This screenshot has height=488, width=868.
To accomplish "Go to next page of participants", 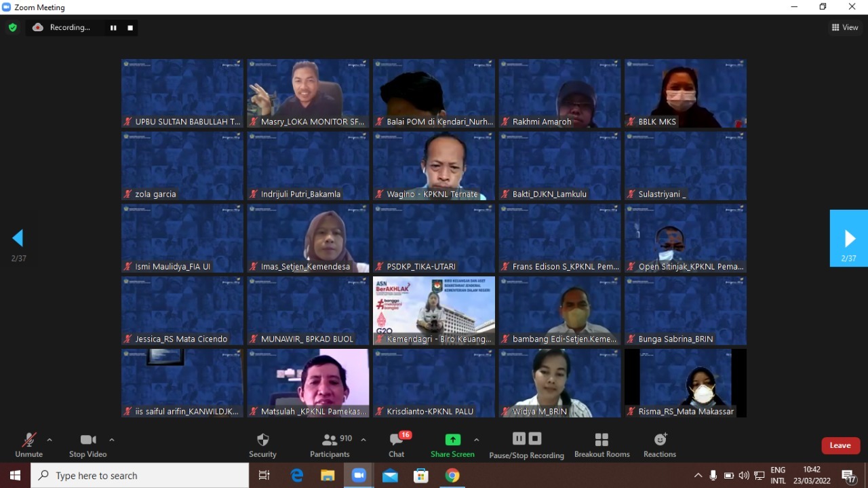I will click(x=849, y=238).
